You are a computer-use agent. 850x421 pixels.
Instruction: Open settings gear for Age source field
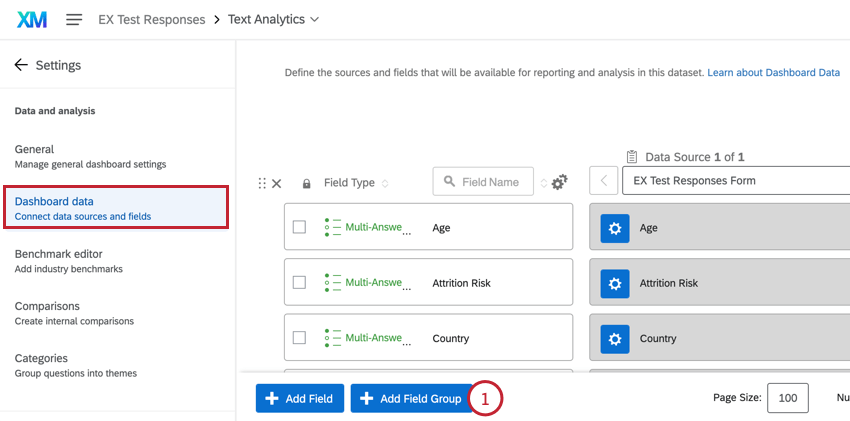coord(614,228)
